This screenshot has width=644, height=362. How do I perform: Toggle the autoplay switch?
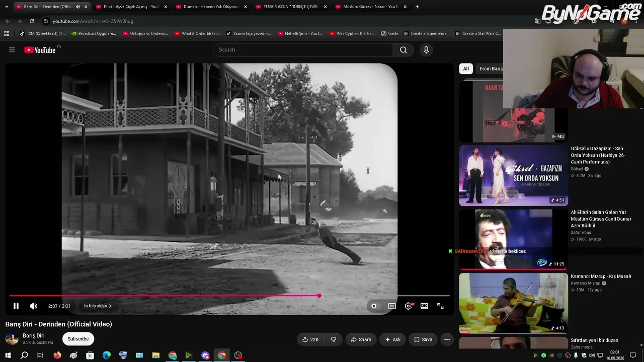[374, 306]
